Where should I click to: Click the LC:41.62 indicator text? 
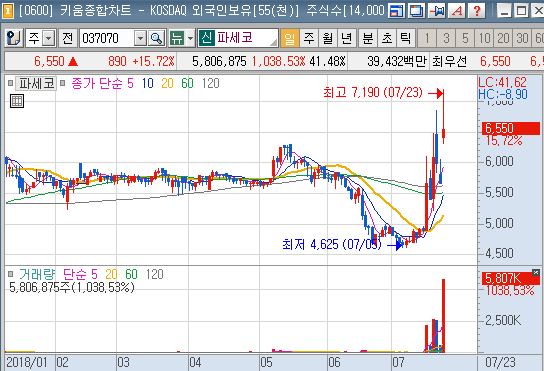coord(502,82)
